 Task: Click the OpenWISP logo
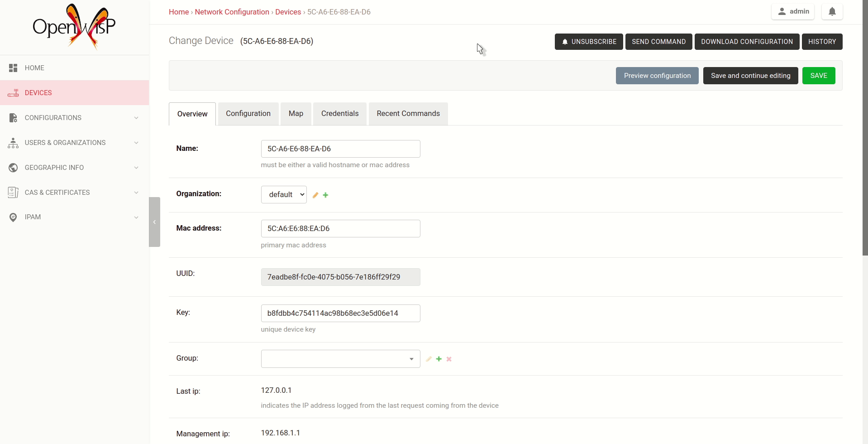tap(74, 26)
